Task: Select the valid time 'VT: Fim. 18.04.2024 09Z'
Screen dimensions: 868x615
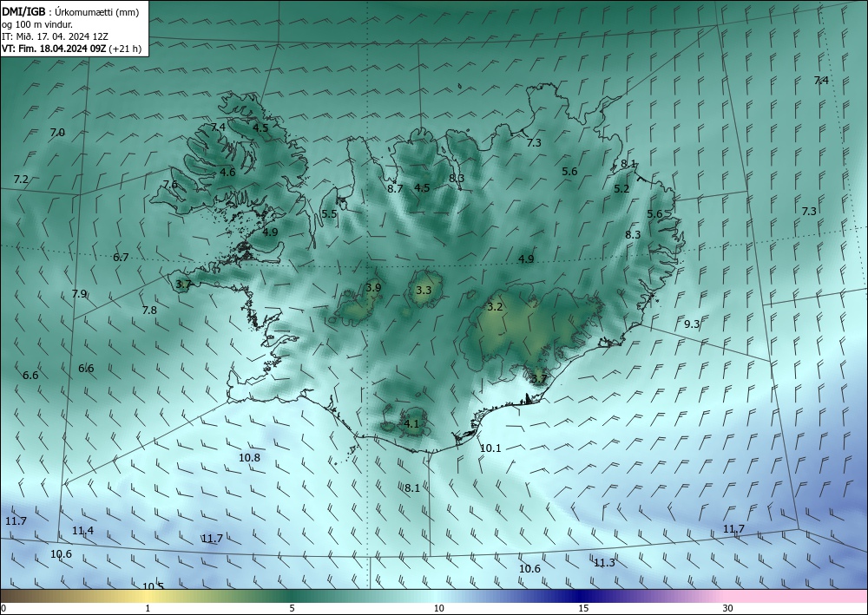Action: point(54,49)
